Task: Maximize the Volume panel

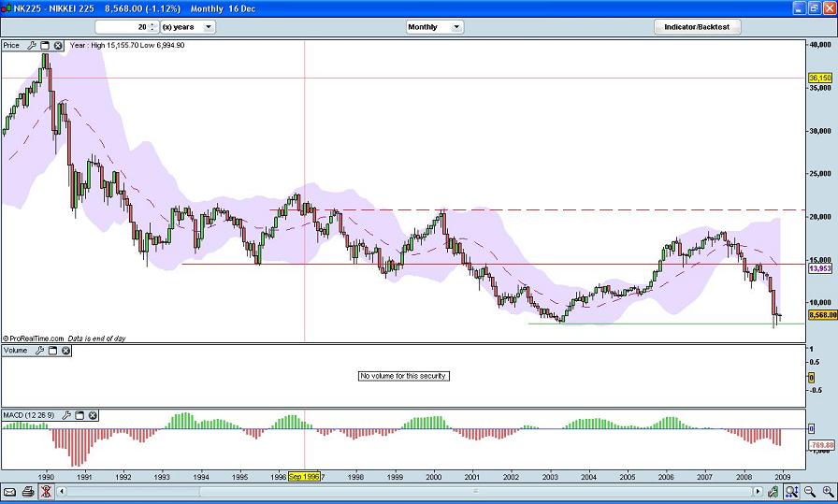Action: click(53, 351)
